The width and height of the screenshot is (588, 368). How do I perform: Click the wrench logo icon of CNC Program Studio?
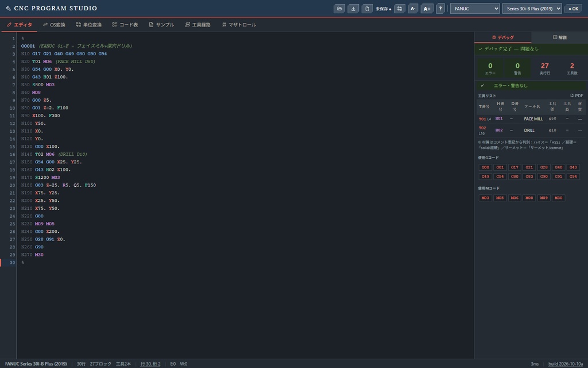[8, 8]
